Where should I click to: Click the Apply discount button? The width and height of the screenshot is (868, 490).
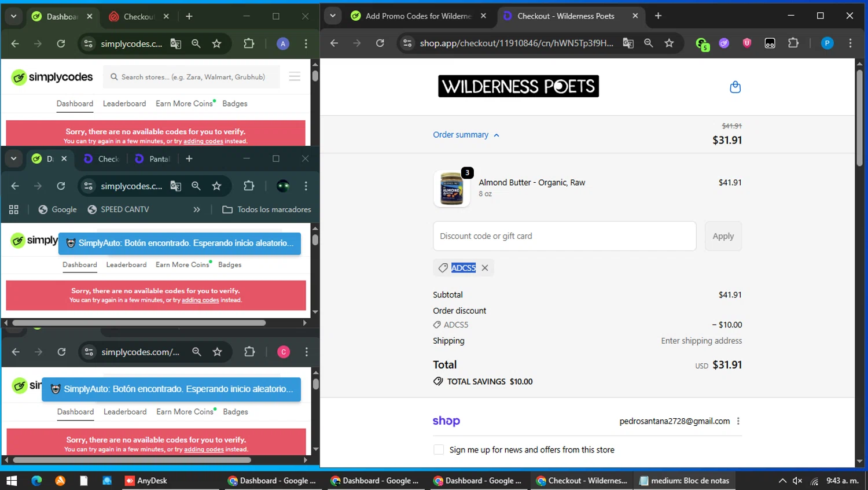pyautogui.click(x=723, y=236)
